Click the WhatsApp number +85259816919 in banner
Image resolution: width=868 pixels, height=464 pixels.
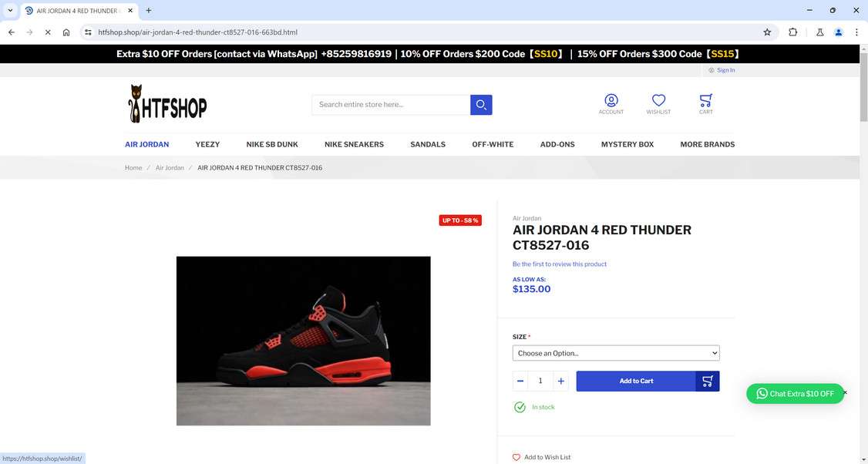tap(356, 54)
